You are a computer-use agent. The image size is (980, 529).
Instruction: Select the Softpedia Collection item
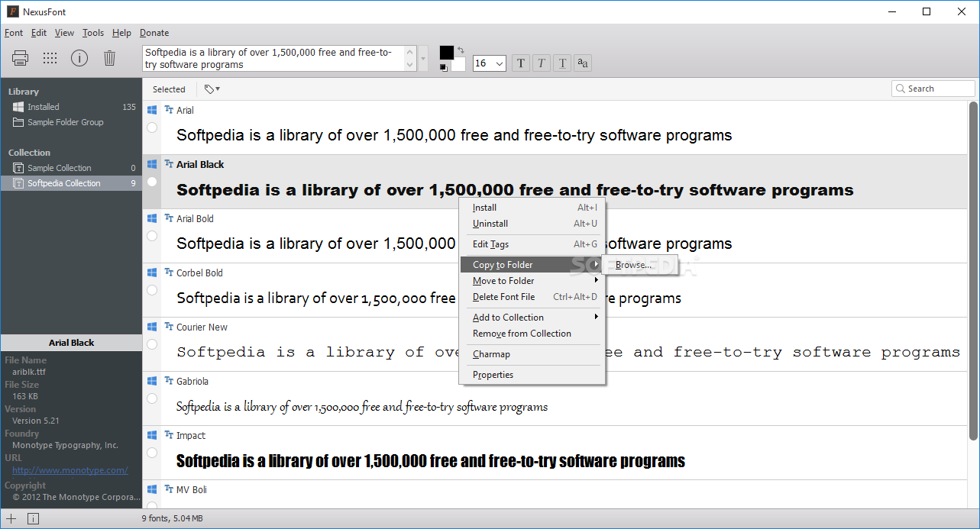click(x=71, y=183)
